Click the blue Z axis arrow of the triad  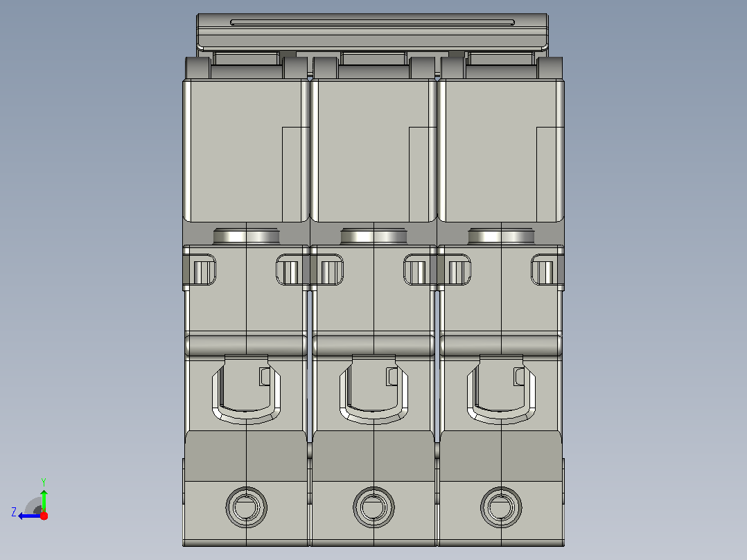pos(30,516)
